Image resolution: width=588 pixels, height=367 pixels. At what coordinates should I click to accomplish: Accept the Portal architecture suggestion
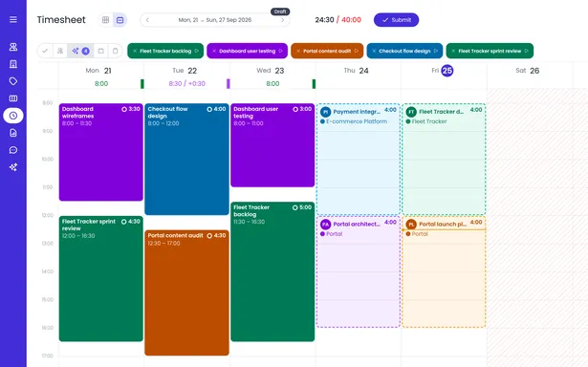[359, 271]
